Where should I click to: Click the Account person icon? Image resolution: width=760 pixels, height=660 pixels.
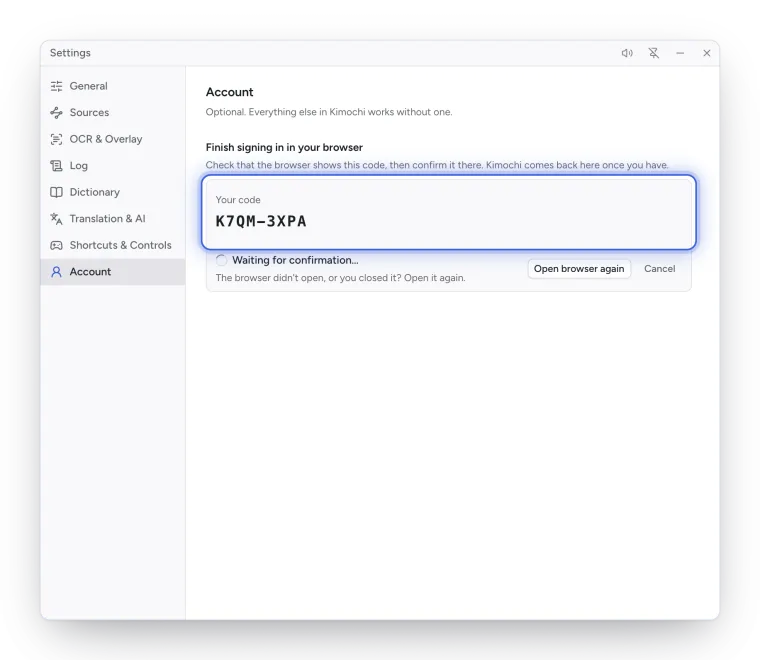pos(56,272)
